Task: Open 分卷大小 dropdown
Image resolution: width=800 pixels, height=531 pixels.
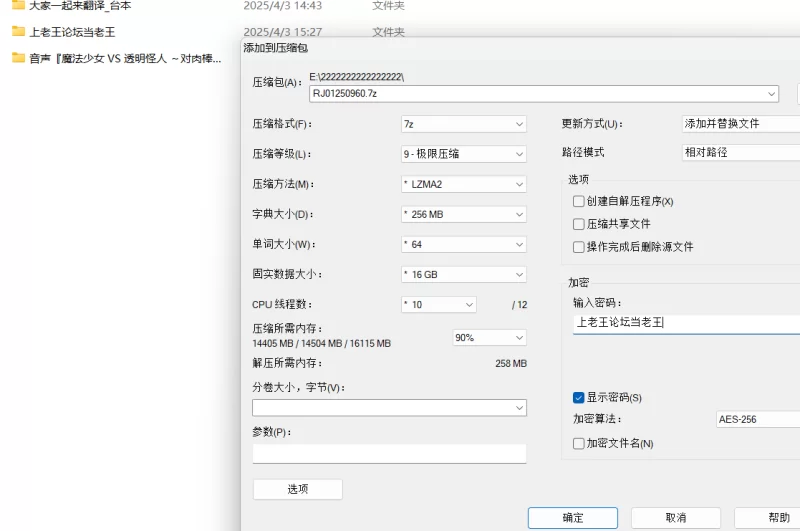Action: [x=389, y=408]
